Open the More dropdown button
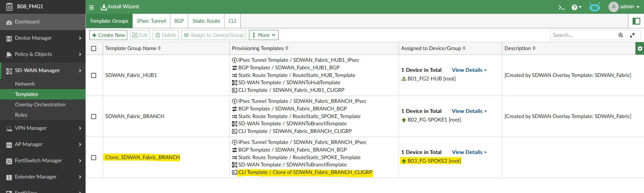The width and height of the screenshot is (644, 193). point(264,35)
